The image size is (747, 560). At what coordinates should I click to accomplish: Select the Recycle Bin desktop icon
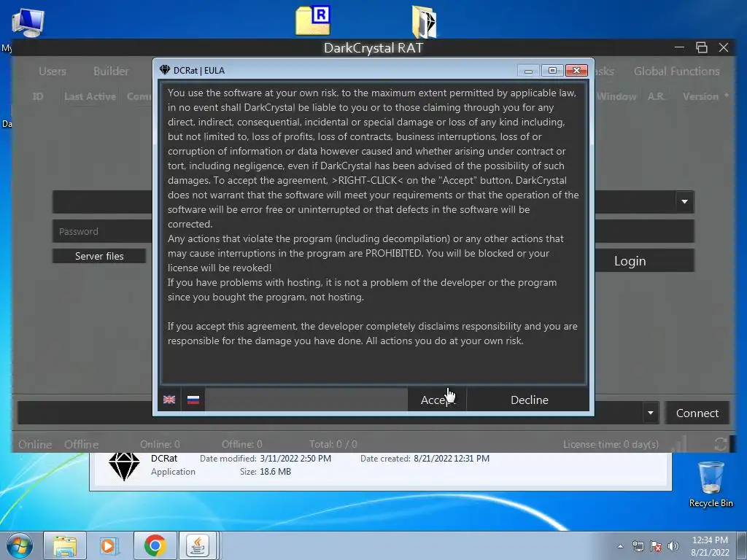[x=711, y=484]
